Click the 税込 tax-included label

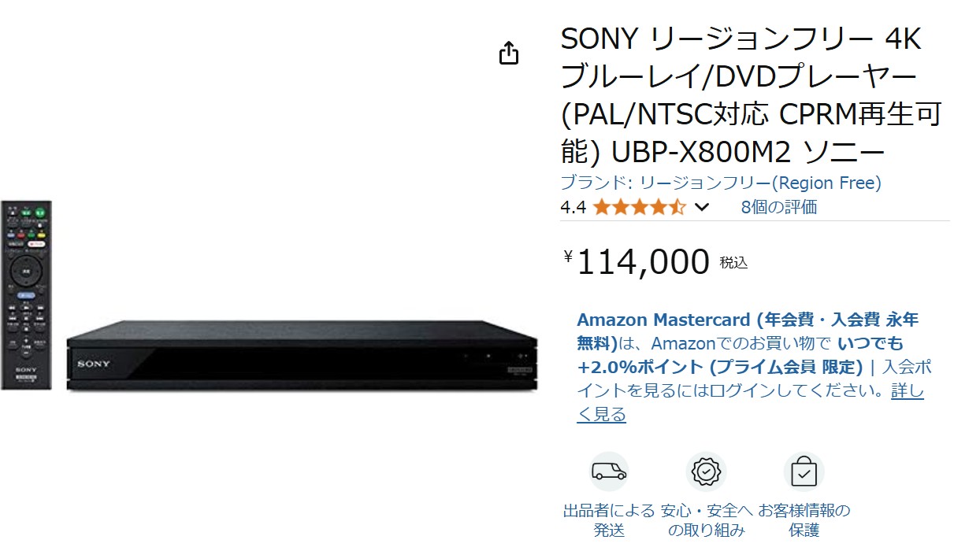pyautogui.click(x=733, y=263)
